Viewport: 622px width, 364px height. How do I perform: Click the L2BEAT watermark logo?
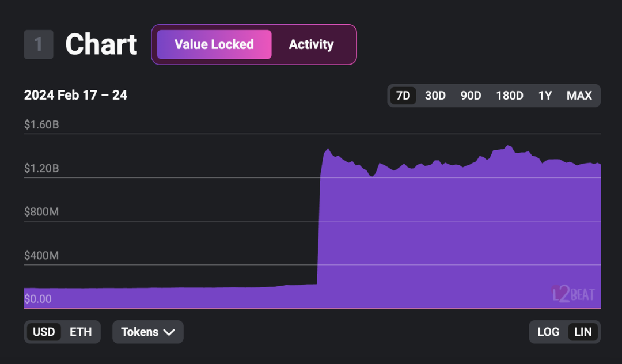[573, 294]
